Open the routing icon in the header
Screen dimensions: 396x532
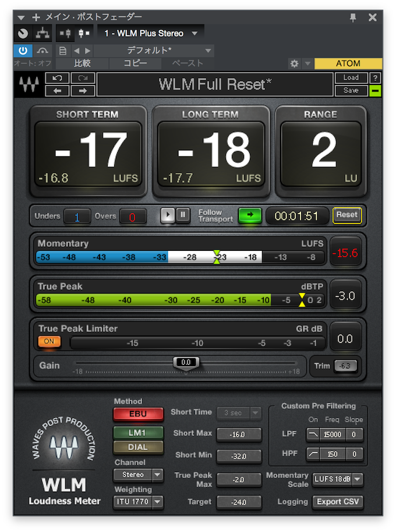pos(43,33)
